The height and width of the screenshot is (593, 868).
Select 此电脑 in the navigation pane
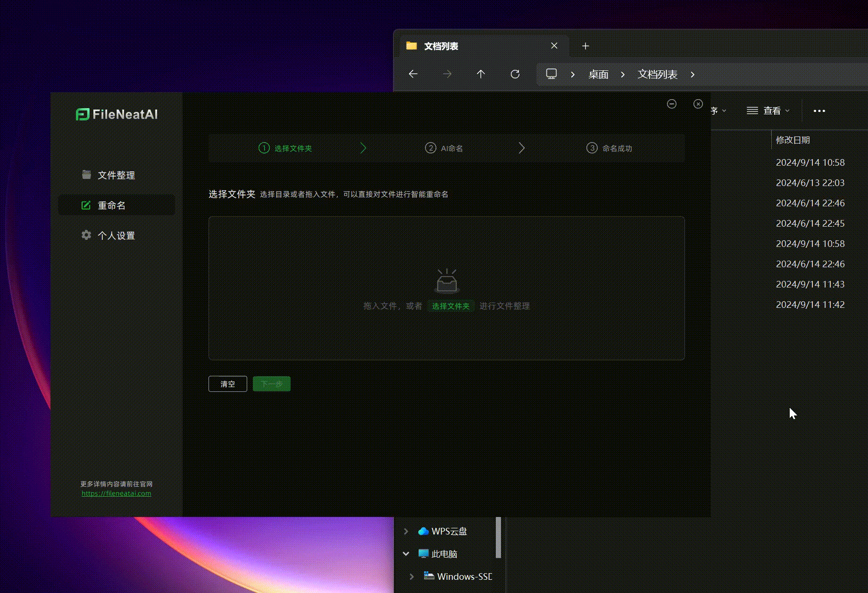pyautogui.click(x=444, y=554)
